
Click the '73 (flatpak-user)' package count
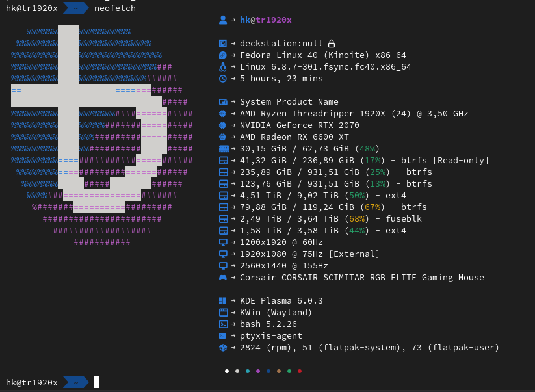[456, 348]
